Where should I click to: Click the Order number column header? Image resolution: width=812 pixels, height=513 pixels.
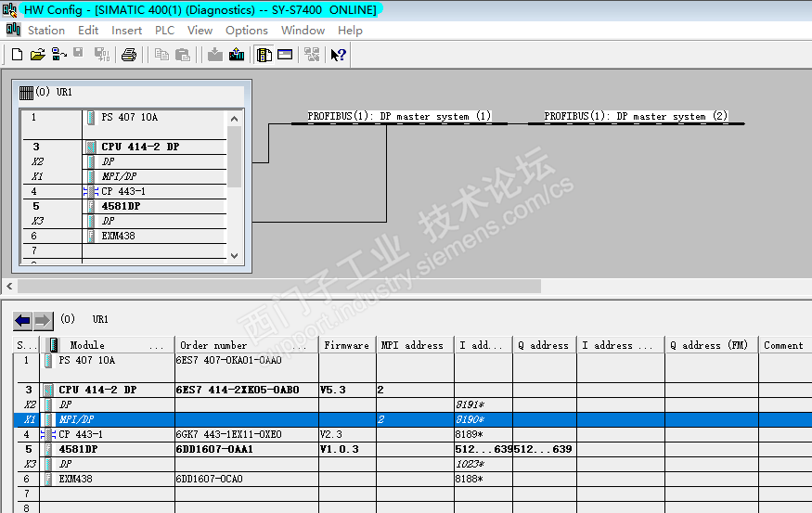247,345
